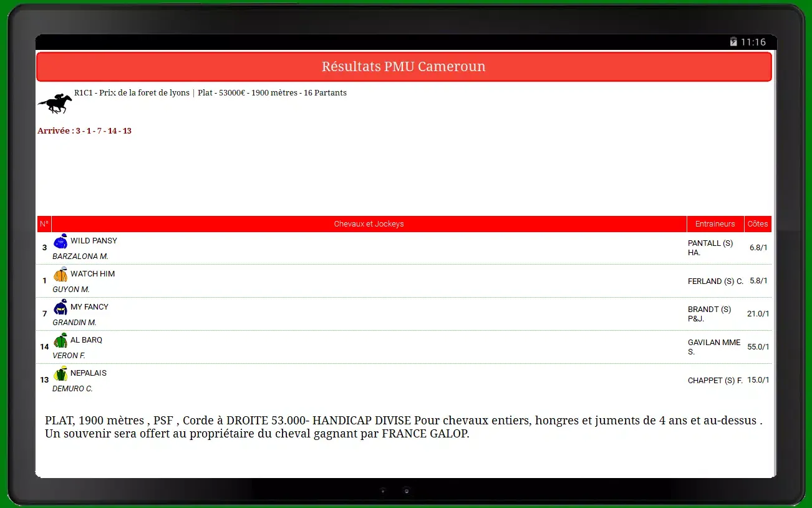Click number 3 in WILD PANSY row
The height and width of the screenshot is (508, 812).
44,248
